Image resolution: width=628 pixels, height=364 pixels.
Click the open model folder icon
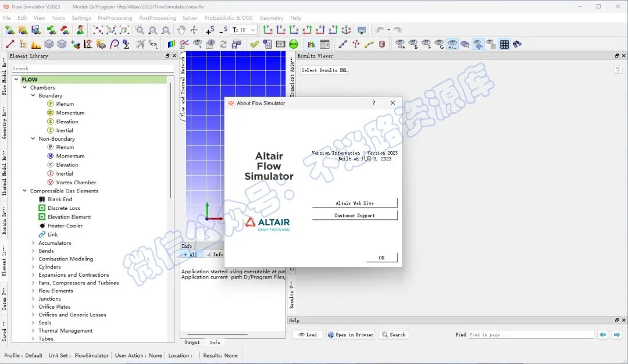[x=23, y=30]
